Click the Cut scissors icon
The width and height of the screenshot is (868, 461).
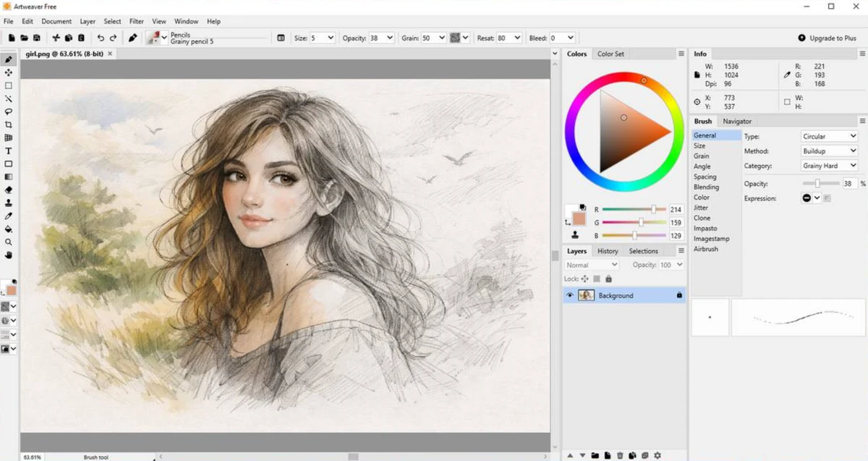tap(56, 38)
